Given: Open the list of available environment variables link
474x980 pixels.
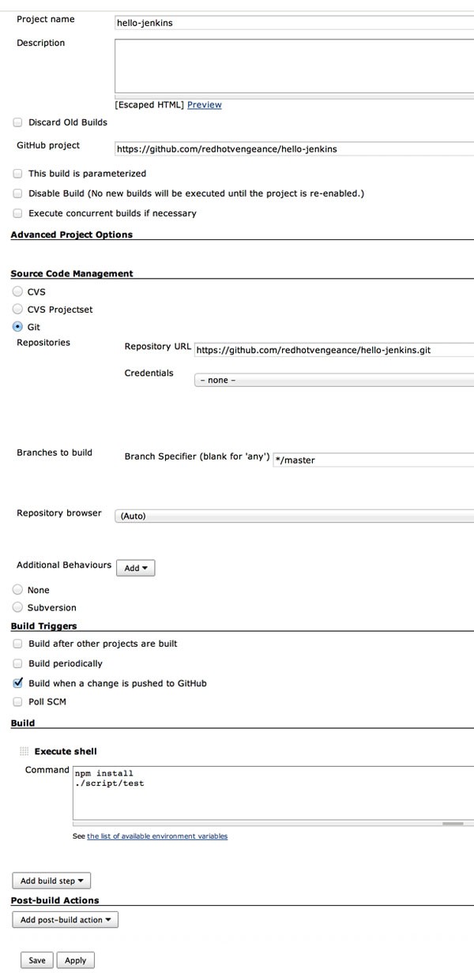Looking at the screenshot, I should 157,835.
